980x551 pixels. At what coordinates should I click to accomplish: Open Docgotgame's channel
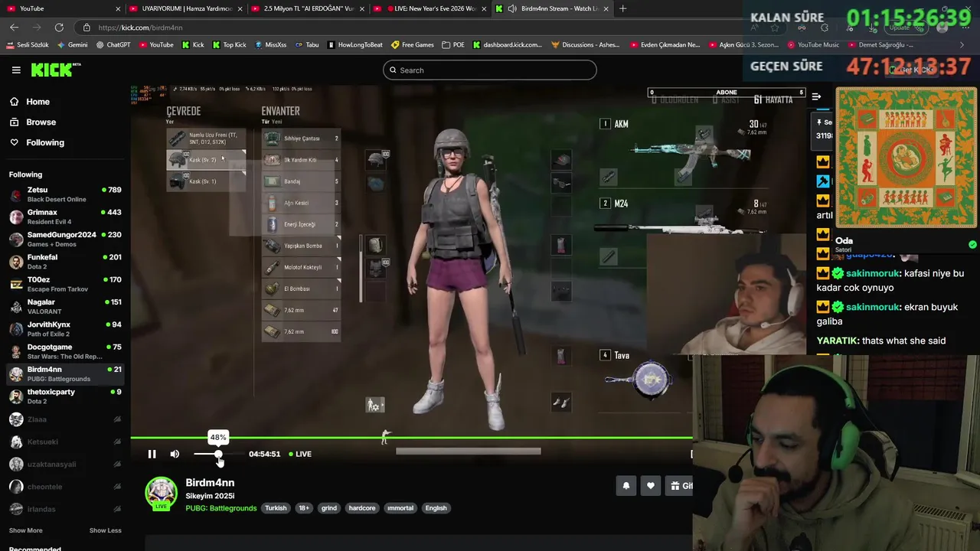(65, 351)
